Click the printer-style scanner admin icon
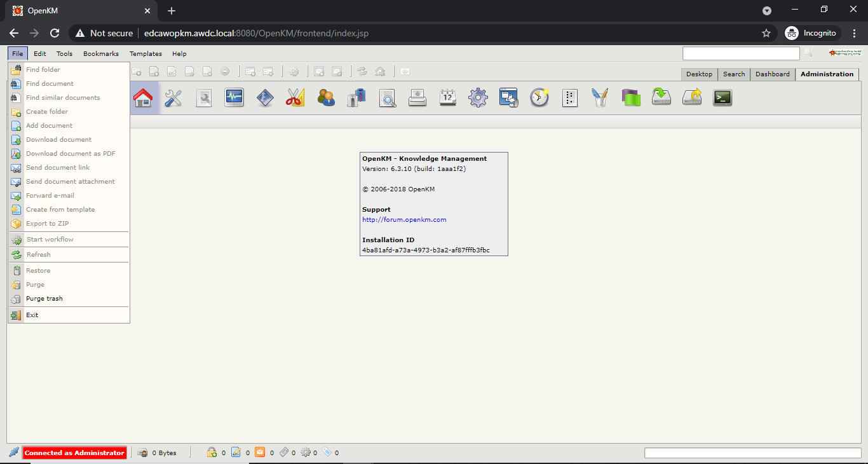Image resolution: width=868 pixels, height=464 pixels. pos(417,97)
